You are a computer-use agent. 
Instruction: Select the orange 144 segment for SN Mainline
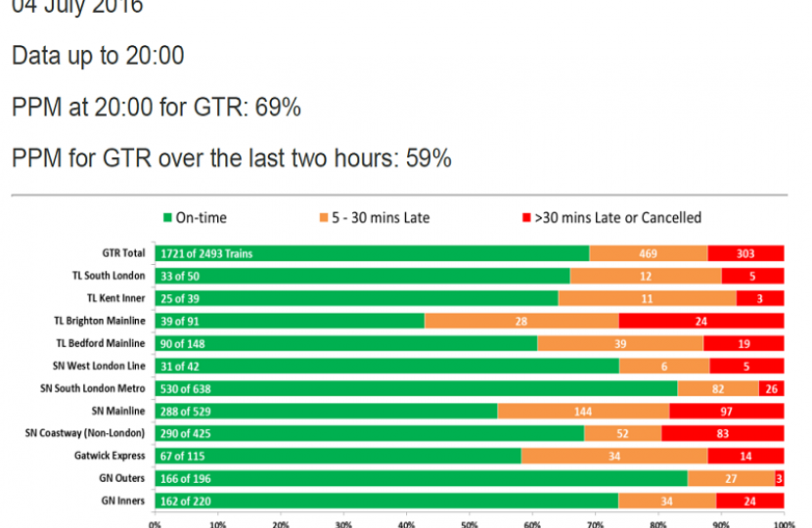583,411
